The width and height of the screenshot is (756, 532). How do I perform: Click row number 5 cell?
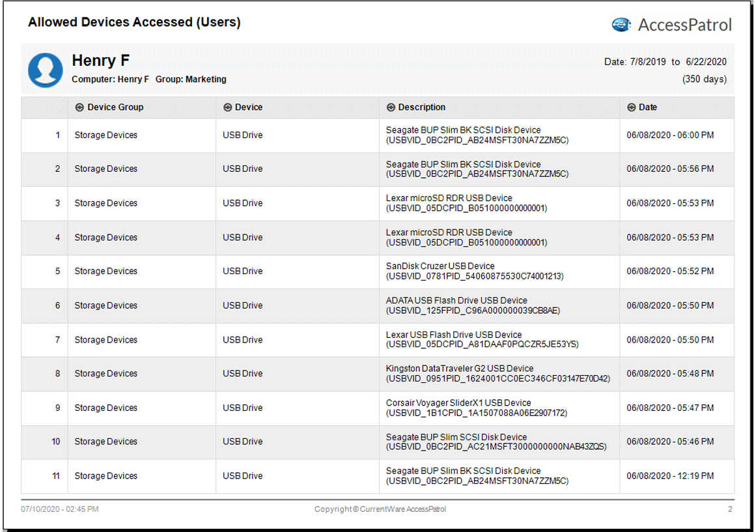pyautogui.click(x=45, y=272)
